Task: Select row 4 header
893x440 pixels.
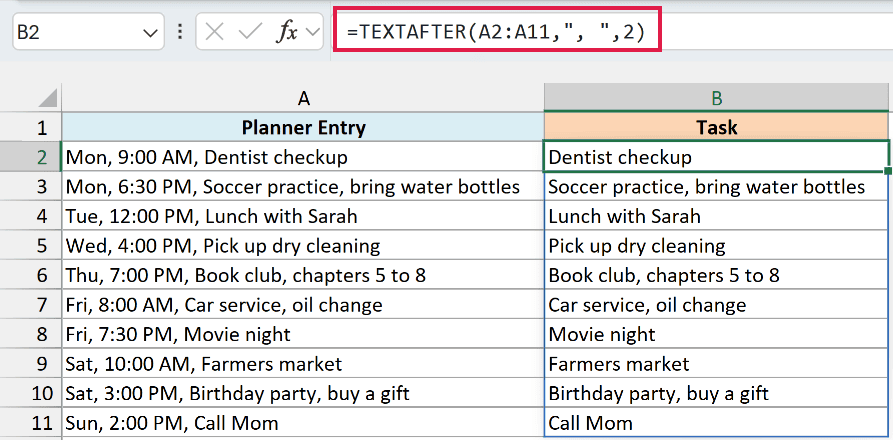Action: [31, 216]
